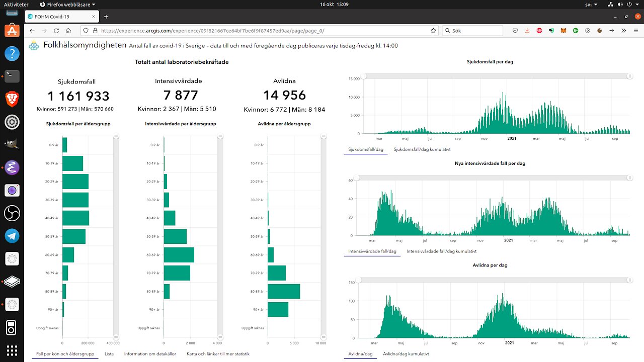644x362 pixels.
Task: Open Karta och länkar till mer statistik
Action: tap(218, 354)
